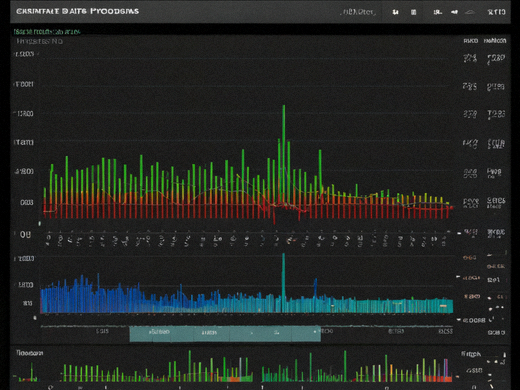Click the small arrow-shaped icon in header
The height and width of the screenshot is (390, 520).
pos(454,12)
